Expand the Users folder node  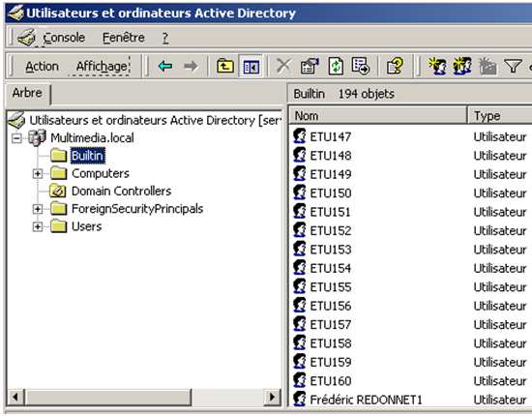coord(38,226)
